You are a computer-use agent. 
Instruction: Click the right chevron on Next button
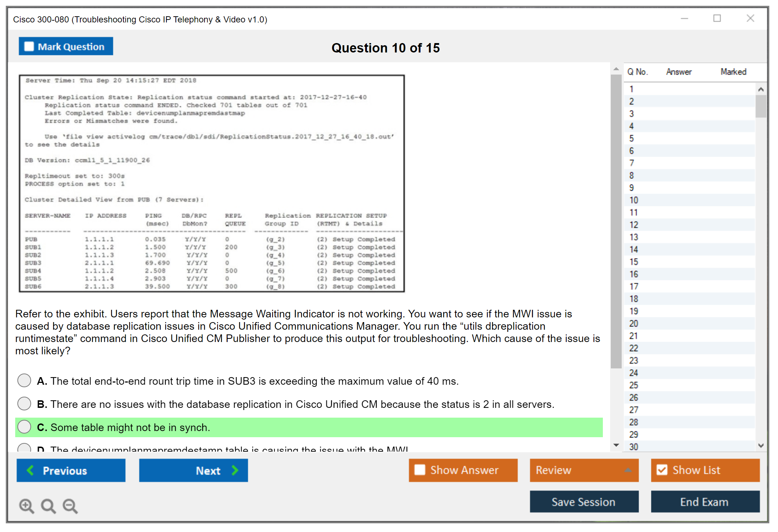click(x=235, y=470)
